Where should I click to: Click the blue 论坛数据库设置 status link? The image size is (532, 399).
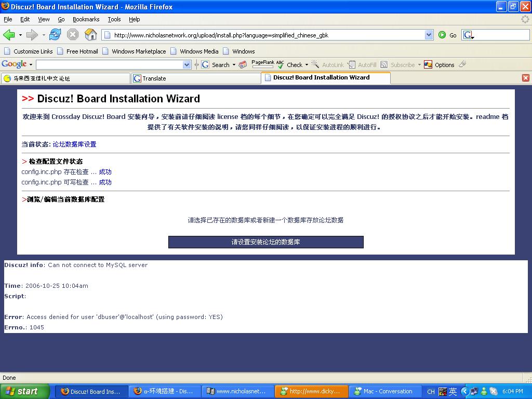click(74, 144)
